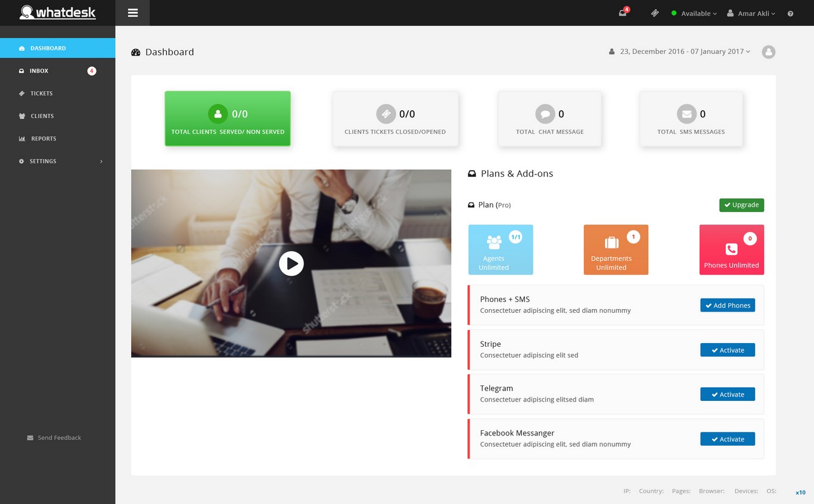Click the green Upgrade button
This screenshot has height=504, width=814.
tap(741, 205)
